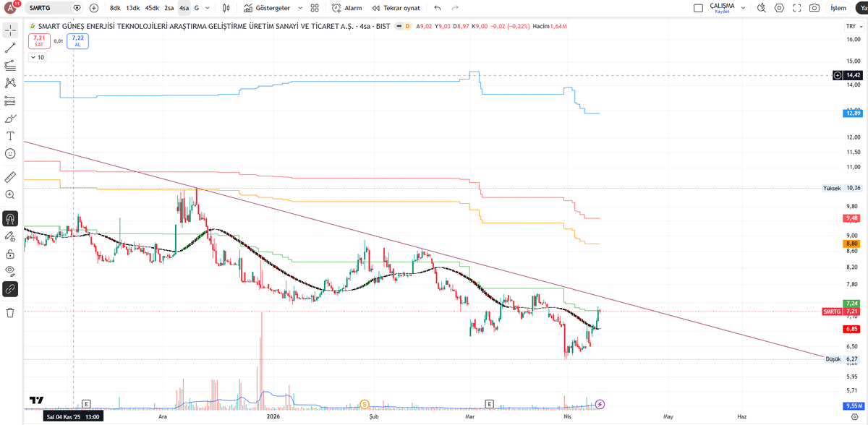Click the D market status badge

pyautogui.click(x=408, y=26)
